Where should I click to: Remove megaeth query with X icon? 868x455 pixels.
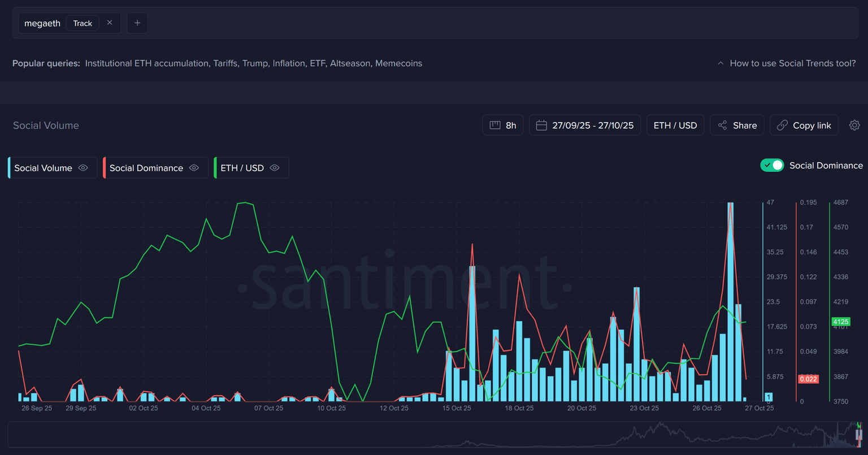(x=110, y=23)
